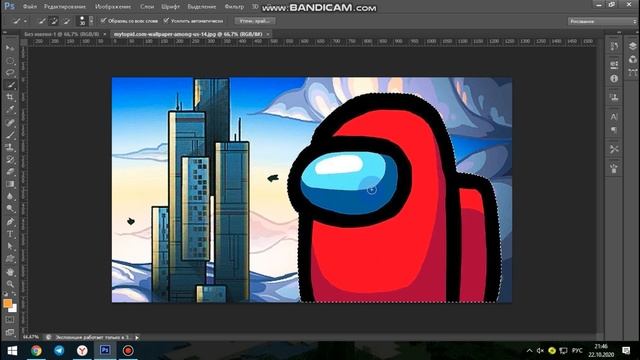Viewport: 640px width, 360px height.
Task: Open the Channels panel icon
Action: coord(633,60)
